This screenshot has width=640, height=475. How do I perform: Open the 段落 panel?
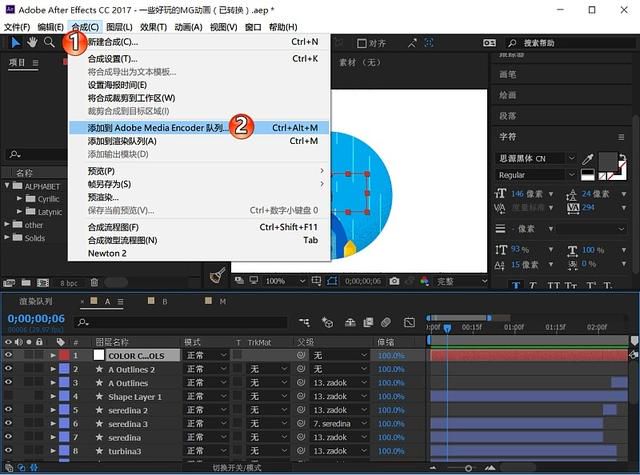point(508,116)
